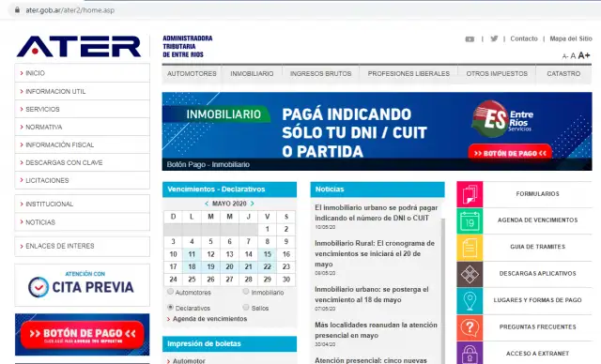Click the PREGUNTAS FRECUENTES label
The image size is (601, 364).
tap(537, 326)
